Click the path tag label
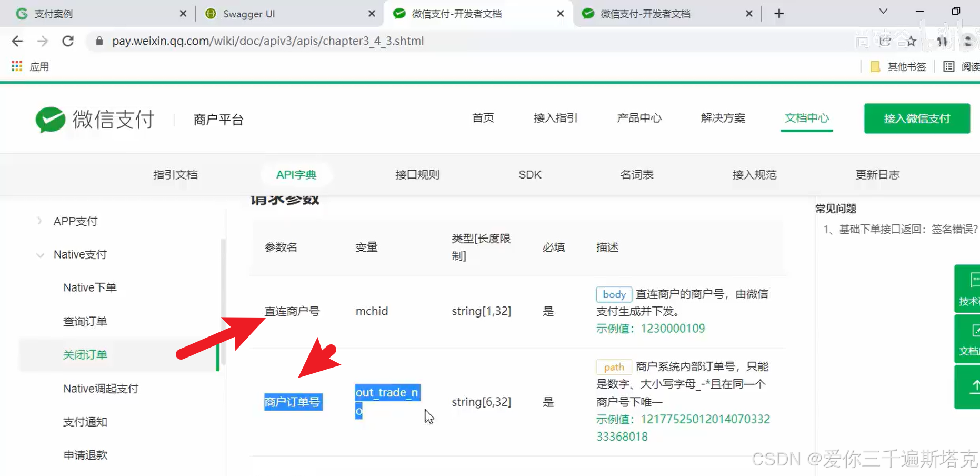The image size is (980, 476). (x=614, y=367)
